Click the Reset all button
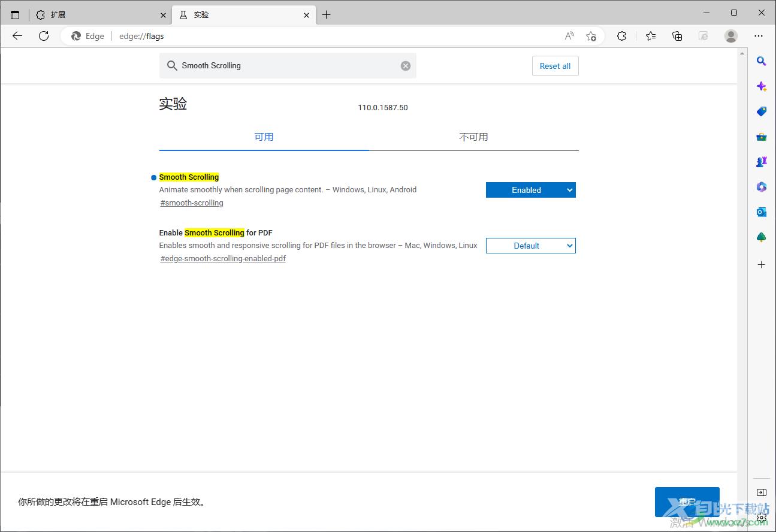This screenshot has width=776, height=532. 555,66
